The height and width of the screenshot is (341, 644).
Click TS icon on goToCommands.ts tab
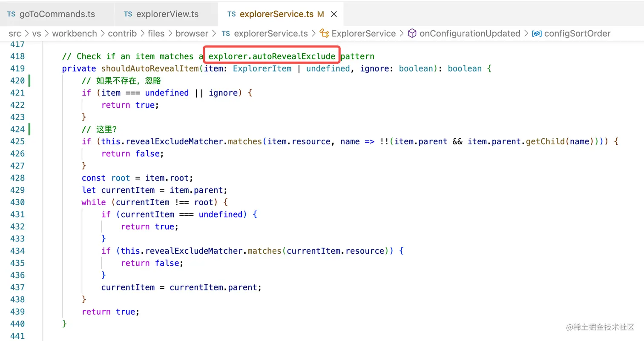tap(11, 14)
